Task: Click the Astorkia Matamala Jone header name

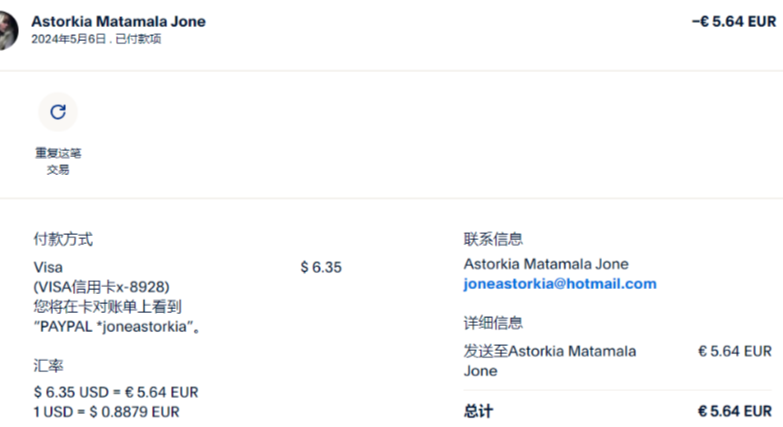Action: click(x=118, y=21)
